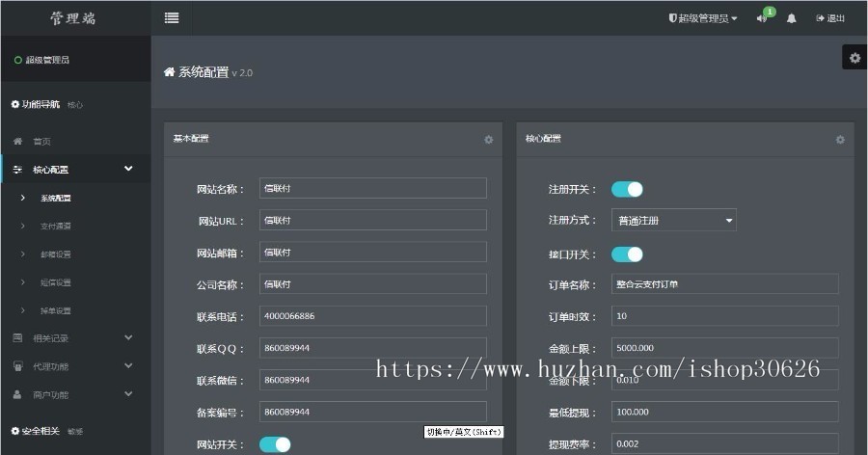Click the 代理功能 sidebar icon
Image resolution: width=868 pixels, height=455 pixels.
click(17, 366)
